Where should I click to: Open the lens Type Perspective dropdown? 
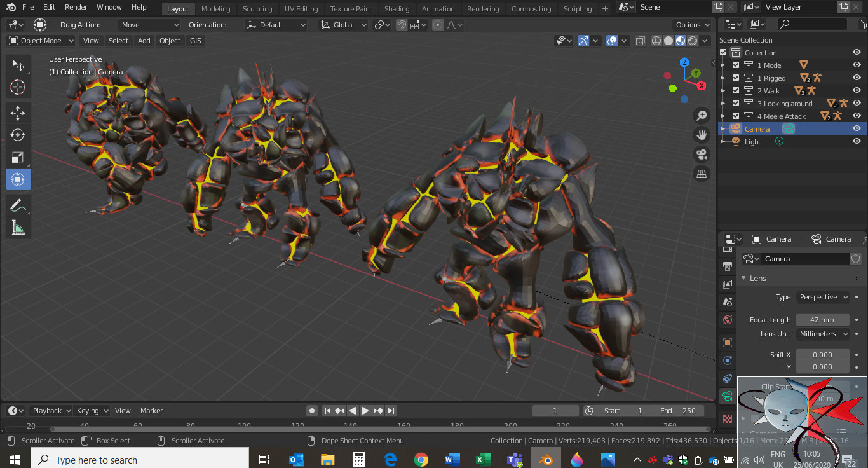823,297
